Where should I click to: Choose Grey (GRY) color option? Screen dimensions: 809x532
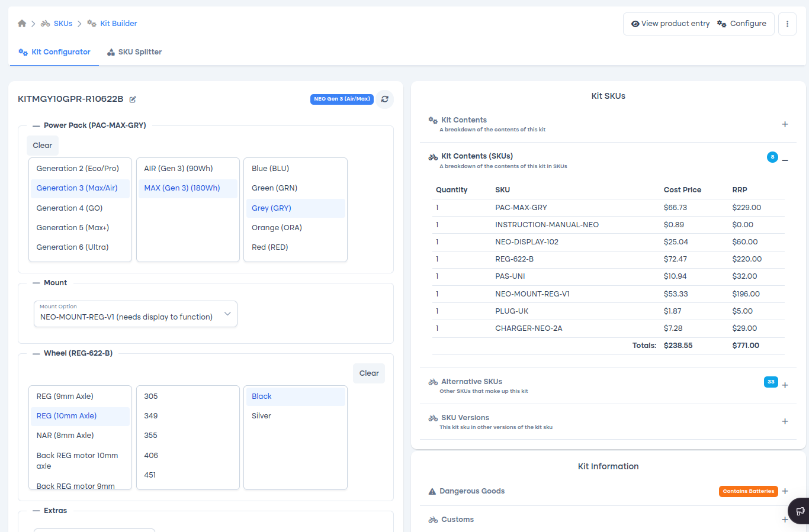point(296,208)
